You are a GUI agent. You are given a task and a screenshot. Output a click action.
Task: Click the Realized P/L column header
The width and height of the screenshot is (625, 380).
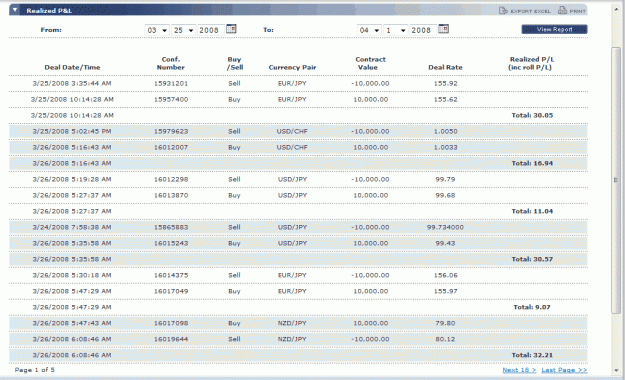tap(531, 63)
